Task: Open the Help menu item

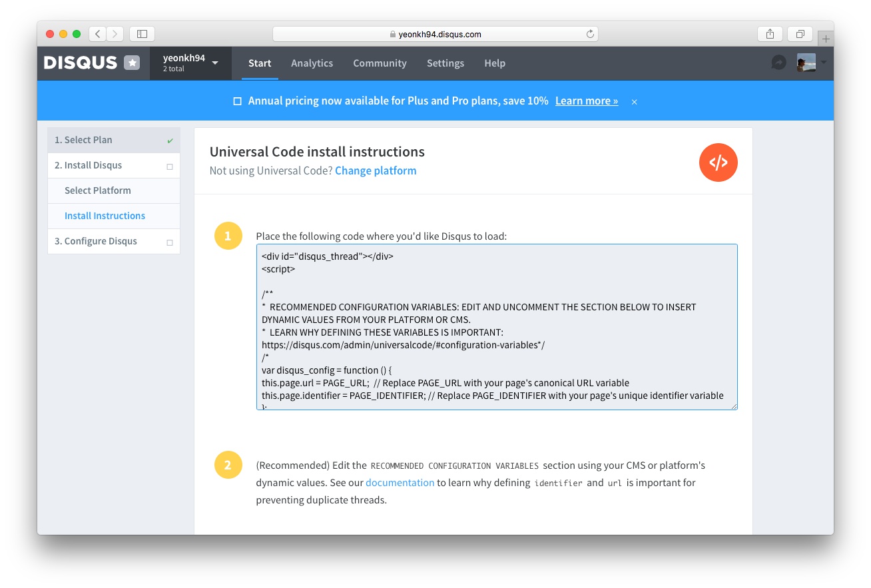Action: coord(495,63)
